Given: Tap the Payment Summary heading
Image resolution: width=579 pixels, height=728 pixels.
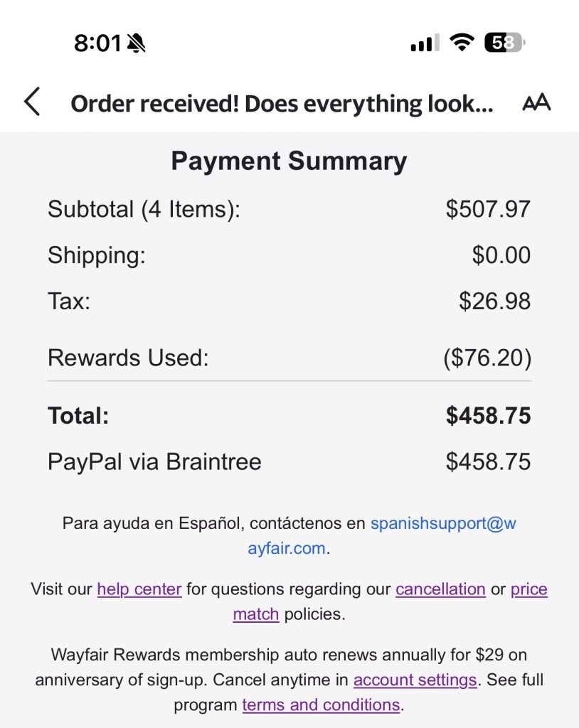Looking at the screenshot, I should tap(289, 161).
